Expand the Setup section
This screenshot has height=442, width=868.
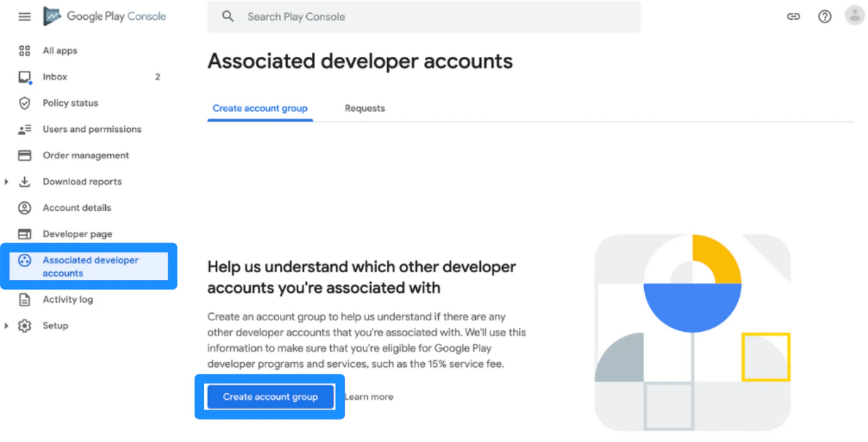pyautogui.click(x=6, y=325)
